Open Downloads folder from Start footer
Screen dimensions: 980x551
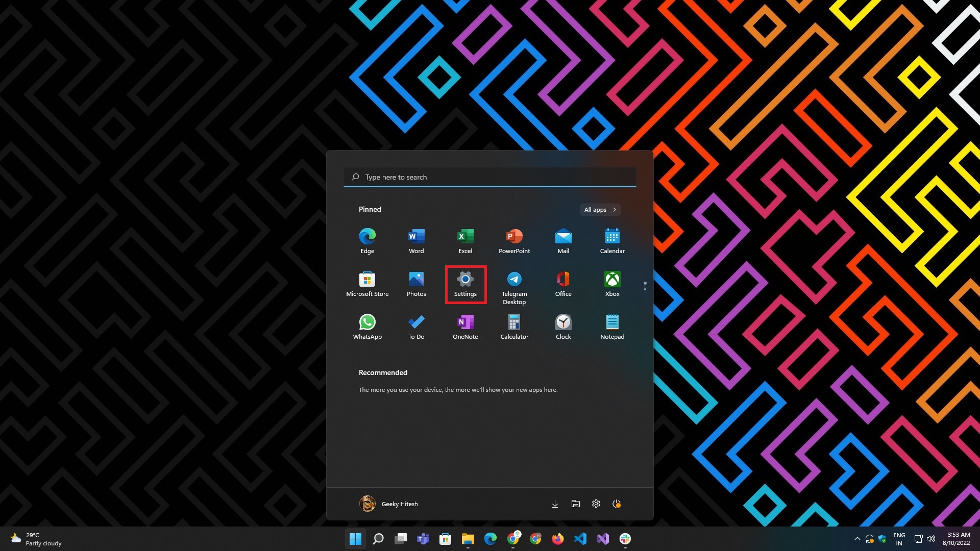[x=555, y=504]
